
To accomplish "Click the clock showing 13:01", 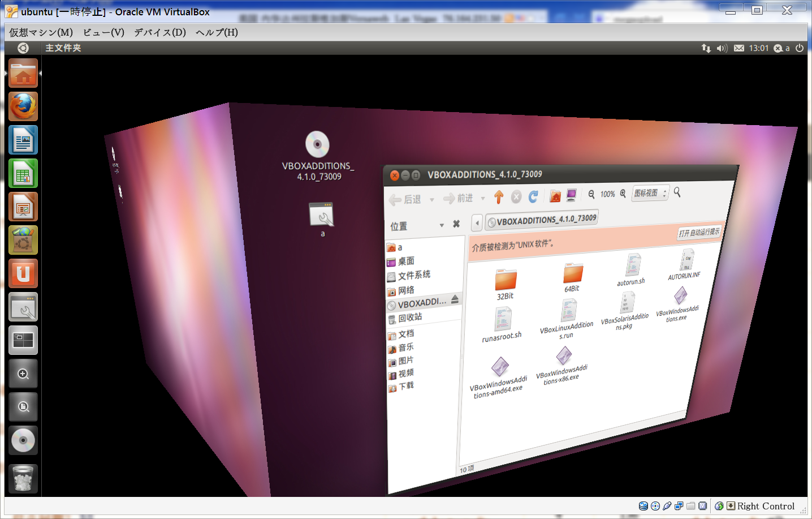I will [x=759, y=48].
